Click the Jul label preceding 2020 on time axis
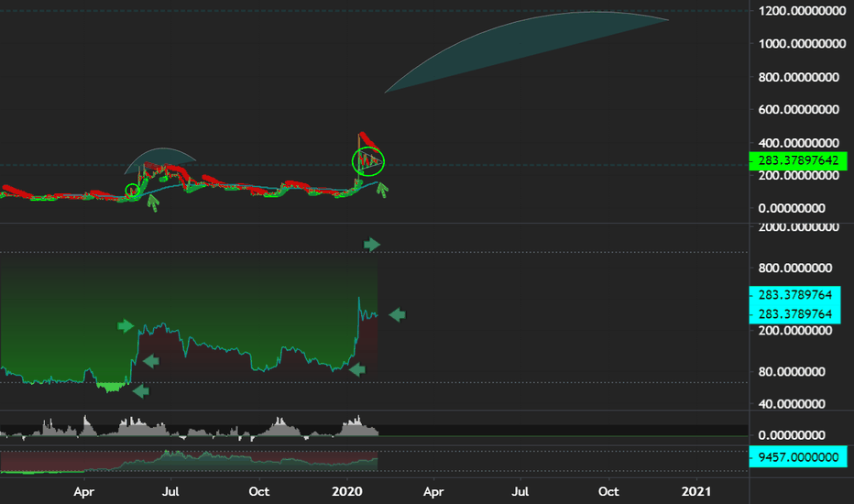The width and height of the screenshot is (854, 504). [x=170, y=491]
